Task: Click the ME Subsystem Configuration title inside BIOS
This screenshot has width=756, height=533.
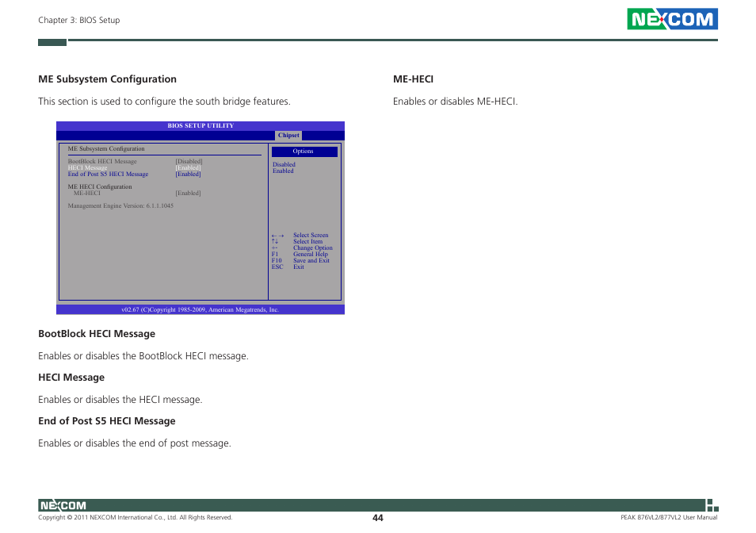Action: 106,149
